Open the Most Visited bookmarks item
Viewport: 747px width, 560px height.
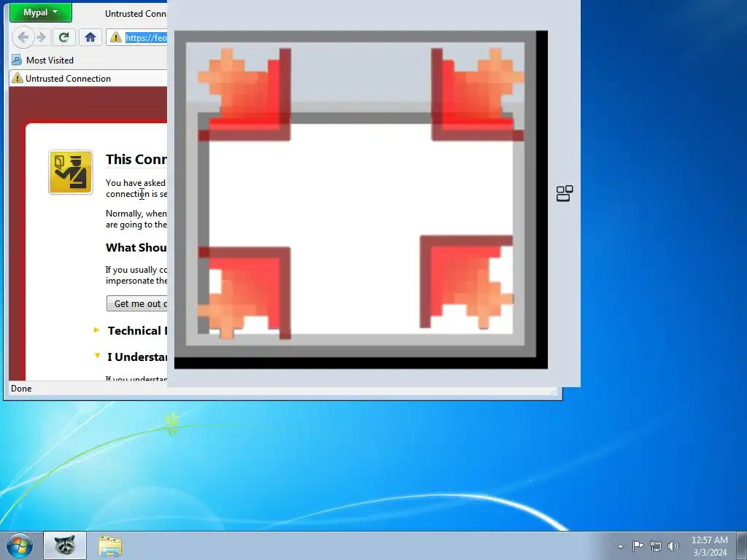pos(43,60)
